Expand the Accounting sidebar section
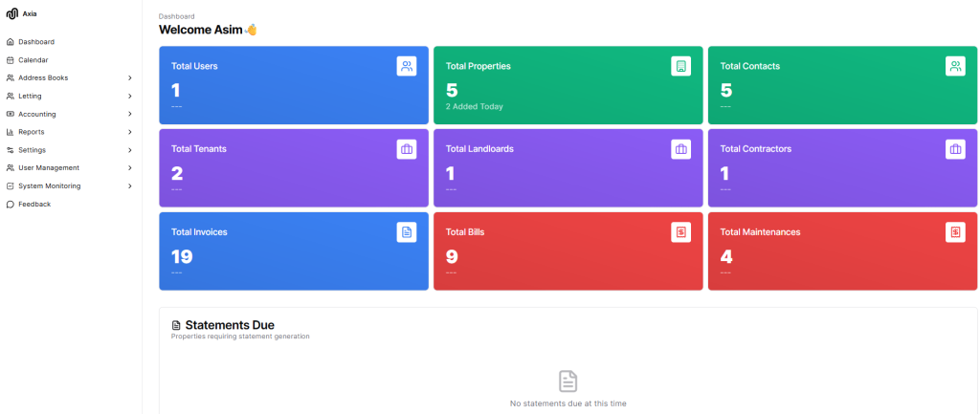 (129, 114)
